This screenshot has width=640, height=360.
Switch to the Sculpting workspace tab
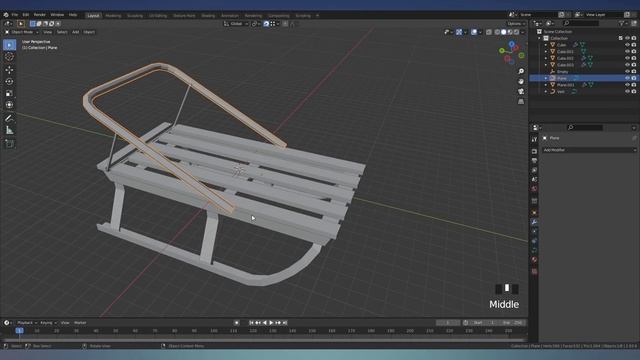135,16
